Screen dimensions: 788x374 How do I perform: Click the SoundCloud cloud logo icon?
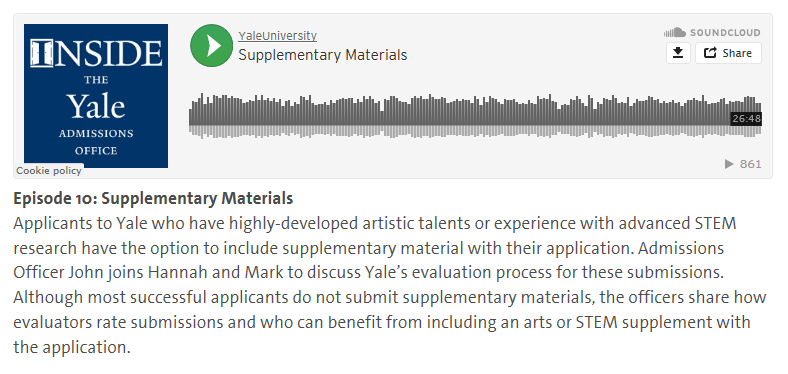675,33
